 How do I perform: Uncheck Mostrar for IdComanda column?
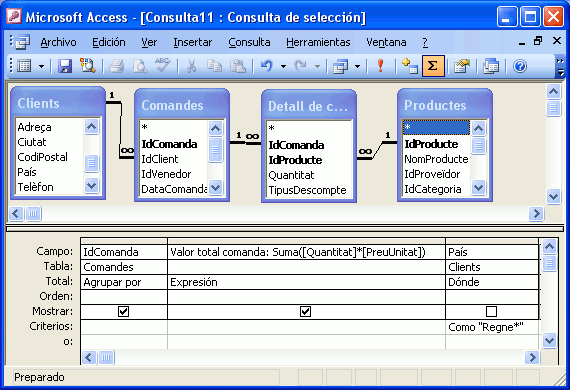[124, 311]
